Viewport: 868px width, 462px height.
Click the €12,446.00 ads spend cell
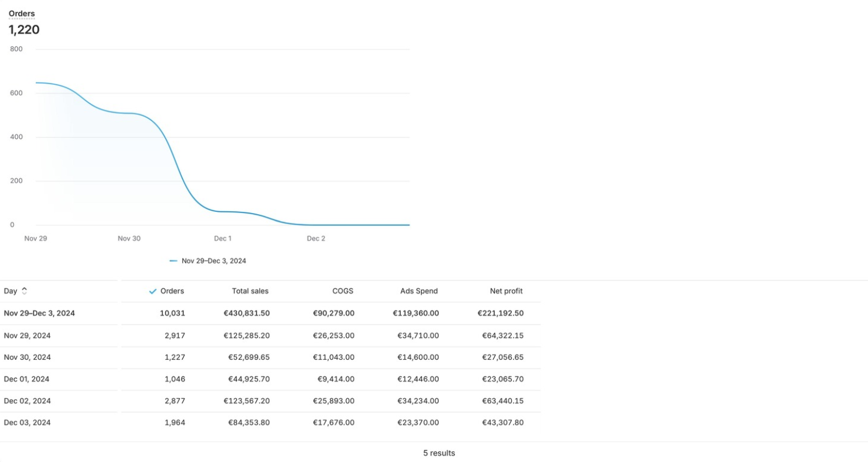coord(418,380)
